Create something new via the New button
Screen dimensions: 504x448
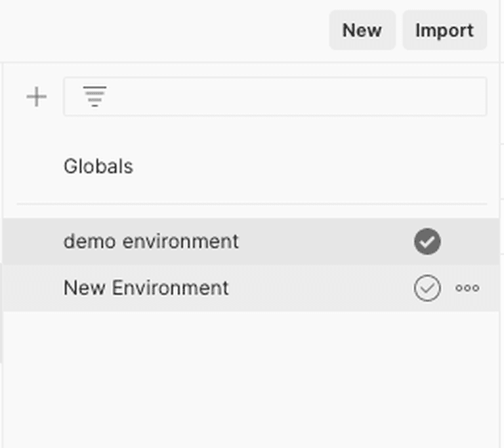tap(362, 30)
